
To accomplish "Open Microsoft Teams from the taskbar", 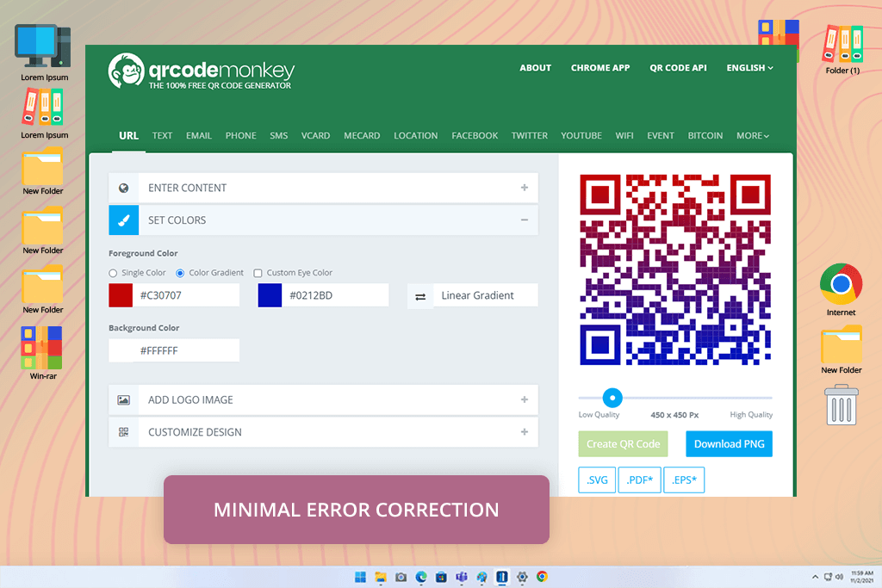I will tap(462, 577).
